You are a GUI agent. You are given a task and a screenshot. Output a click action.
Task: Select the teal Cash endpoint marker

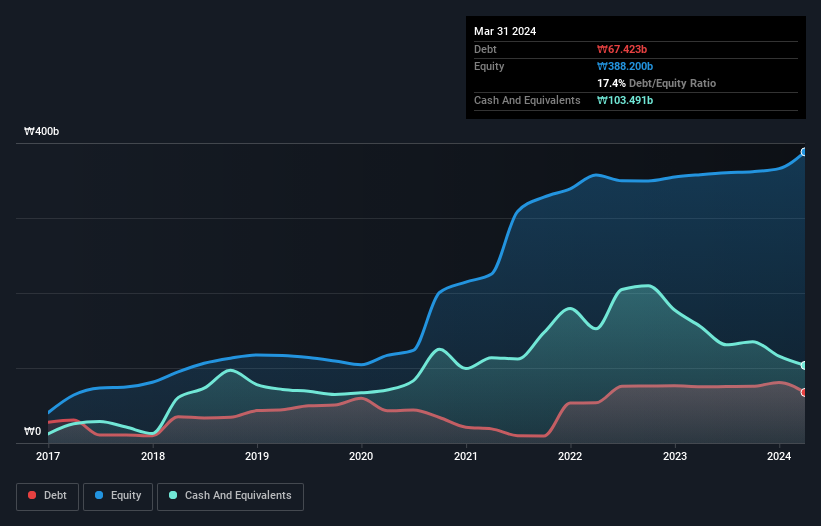pyautogui.click(x=804, y=365)
